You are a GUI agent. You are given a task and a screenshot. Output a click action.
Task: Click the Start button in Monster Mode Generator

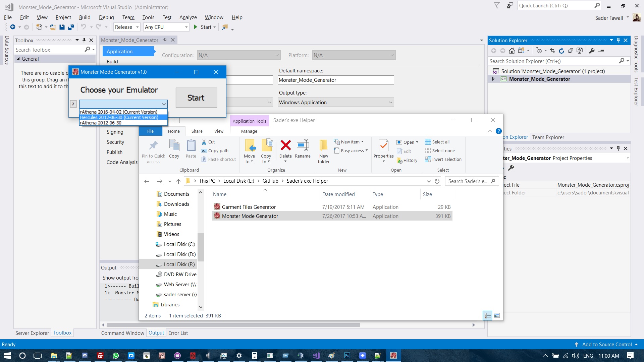coord(196,98)
